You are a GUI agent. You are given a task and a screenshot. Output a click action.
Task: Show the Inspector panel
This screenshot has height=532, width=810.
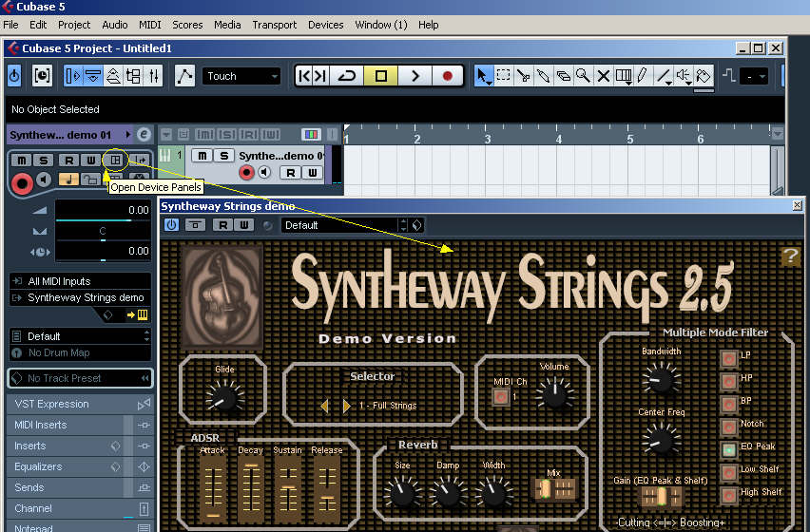(73, 76)
